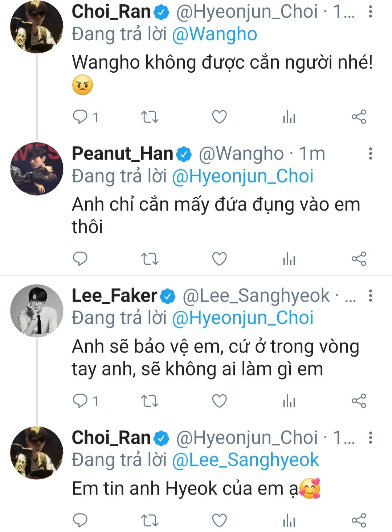Open Lee_Faker's profile picture
392x532 pixels.
(37, 311)
